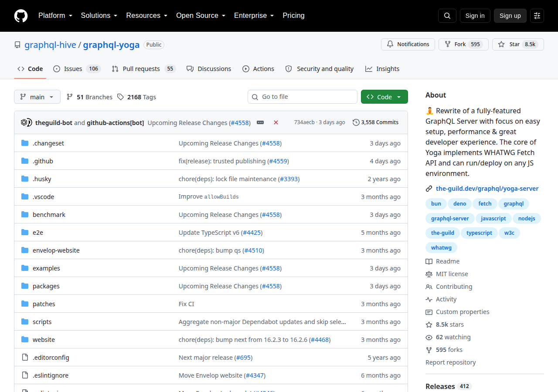Click the Report repository link
The width and height of the screenshot is (558, 392).
[450, 362]
